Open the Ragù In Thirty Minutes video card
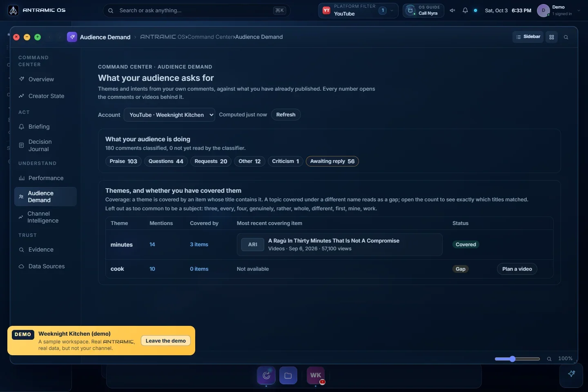588x392 pixels. (x=339, y=245)
